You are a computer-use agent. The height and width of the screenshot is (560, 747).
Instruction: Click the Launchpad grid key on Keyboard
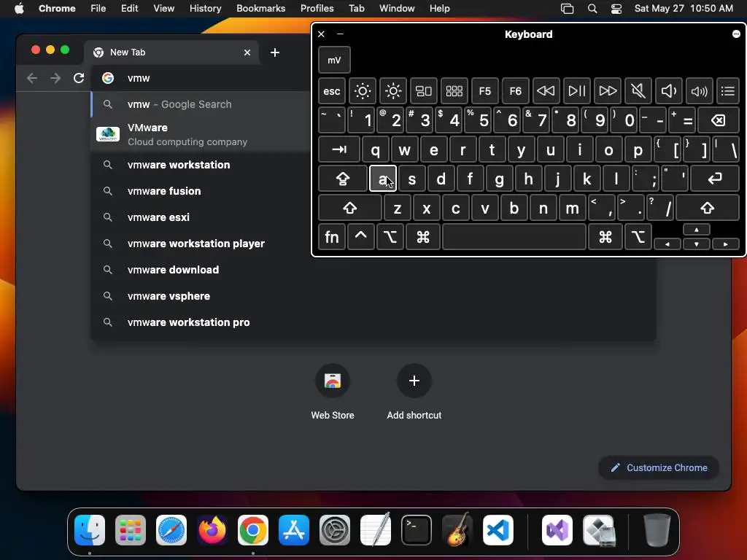click(x=454, y=91)
